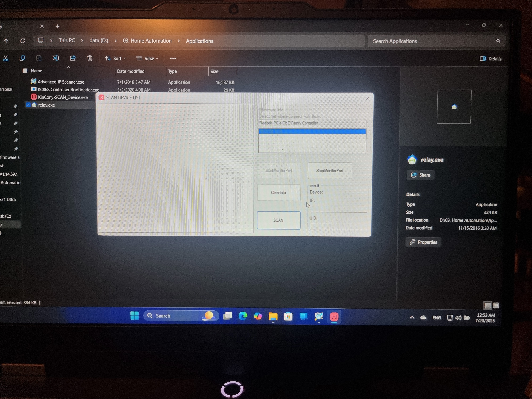Toggle the select-all checkbox beside Name
Screen dimensions: 532x399
pyautogui.click(x=25, y=71)
